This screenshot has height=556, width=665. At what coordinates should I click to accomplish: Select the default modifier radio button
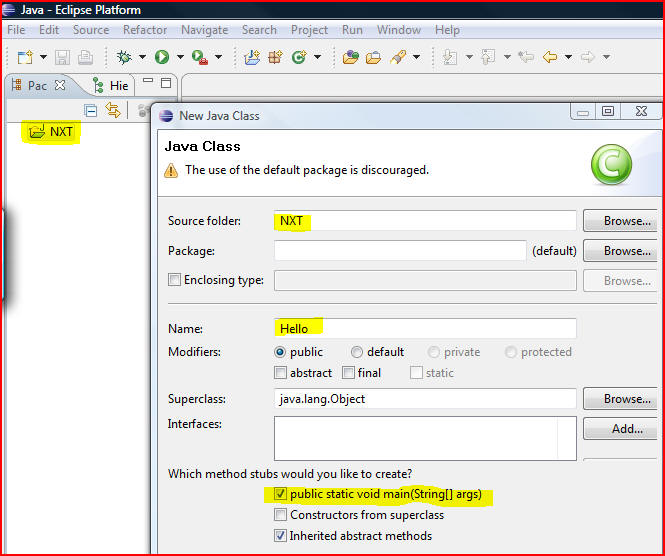(357, 352)
